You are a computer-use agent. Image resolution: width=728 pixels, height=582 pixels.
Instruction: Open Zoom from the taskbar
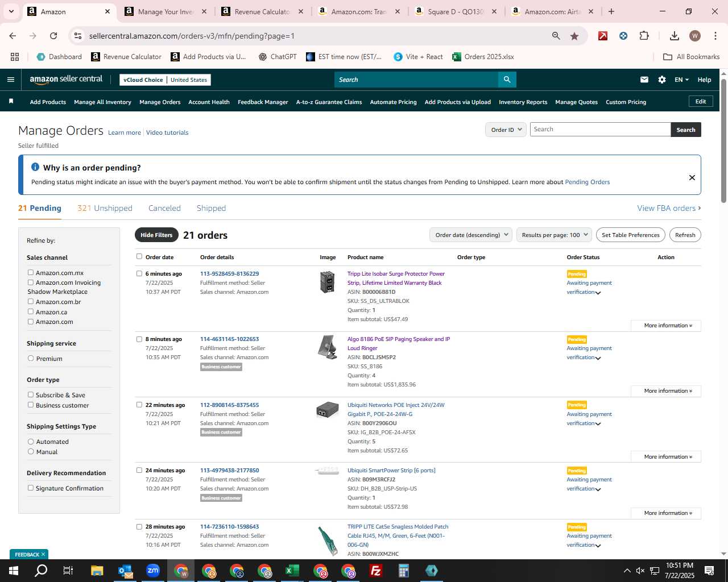(153, 571)
